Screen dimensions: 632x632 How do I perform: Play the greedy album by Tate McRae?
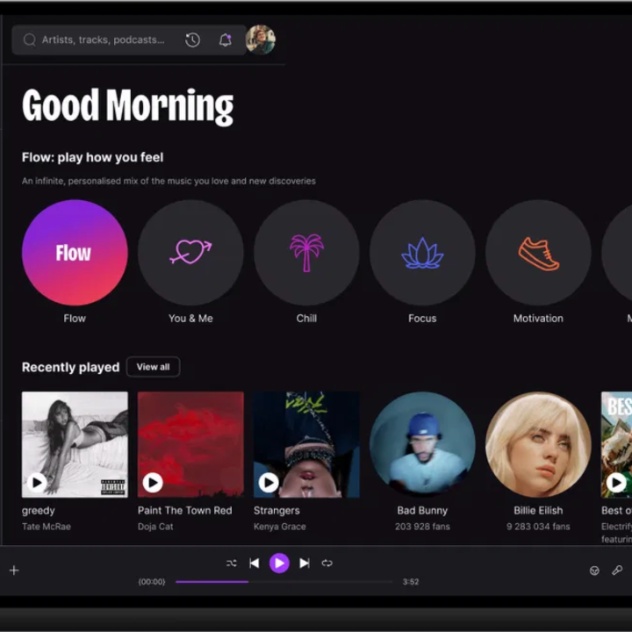[38, 483]
